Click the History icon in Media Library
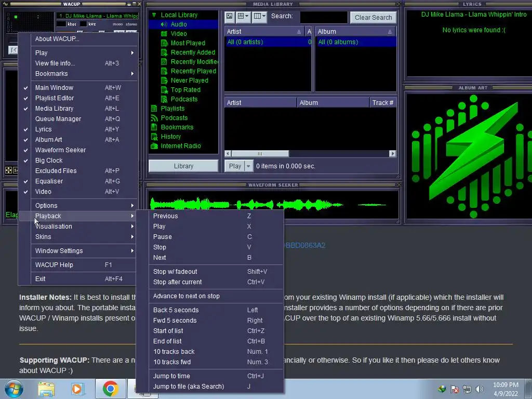 pos(154,137)
